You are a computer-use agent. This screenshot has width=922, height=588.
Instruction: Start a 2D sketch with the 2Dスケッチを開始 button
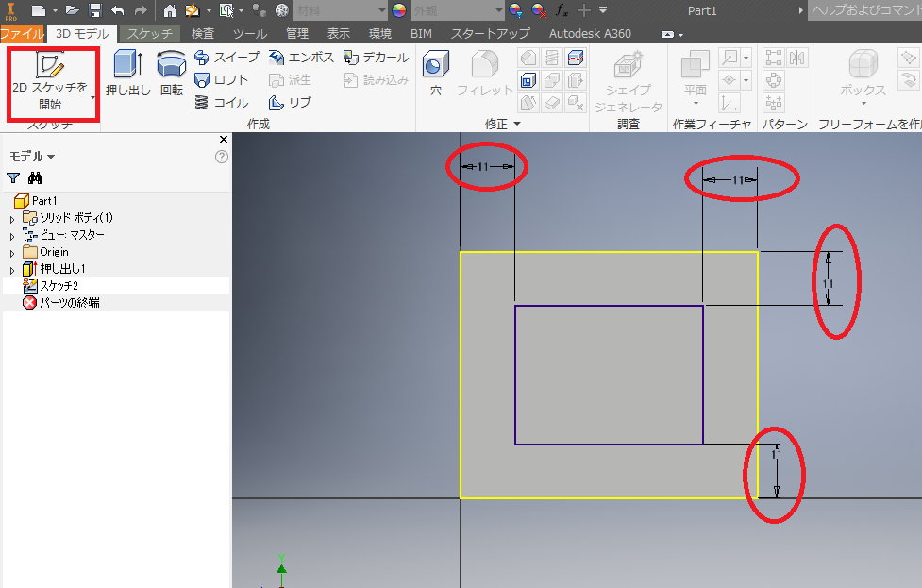[50, 81]
